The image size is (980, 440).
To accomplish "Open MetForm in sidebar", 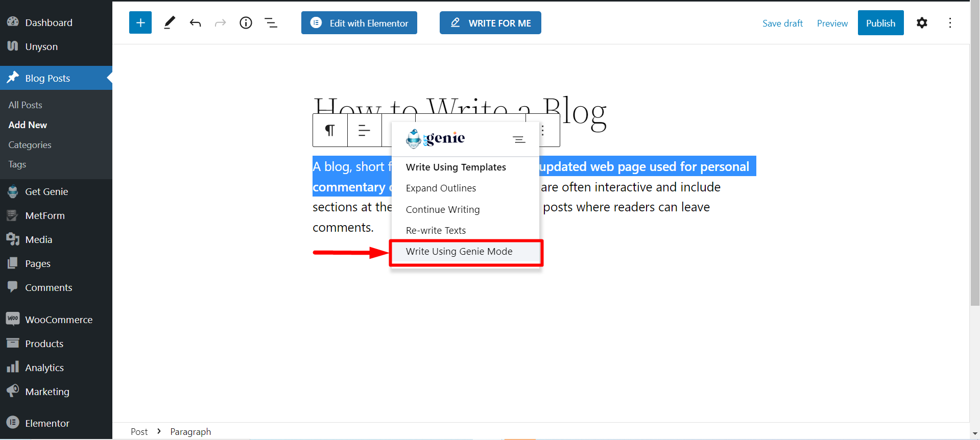I will pyautogui.click(x=56, y=215).
